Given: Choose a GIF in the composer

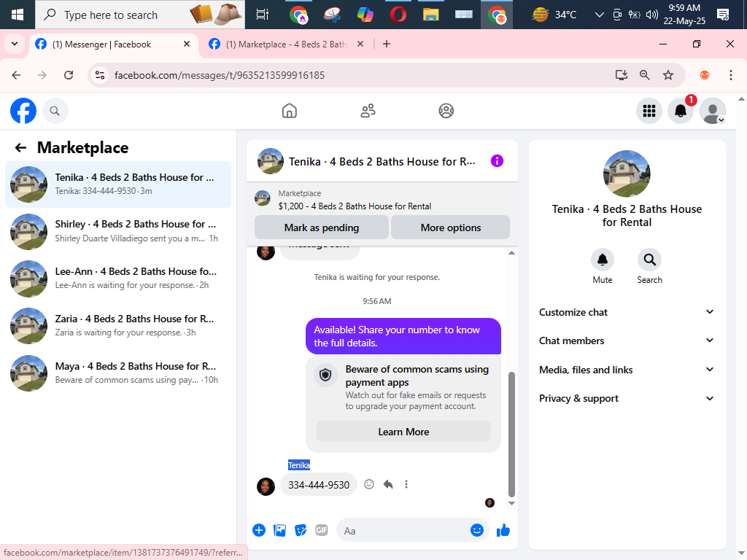Looking at the screenshot, I should pos(322,530).
